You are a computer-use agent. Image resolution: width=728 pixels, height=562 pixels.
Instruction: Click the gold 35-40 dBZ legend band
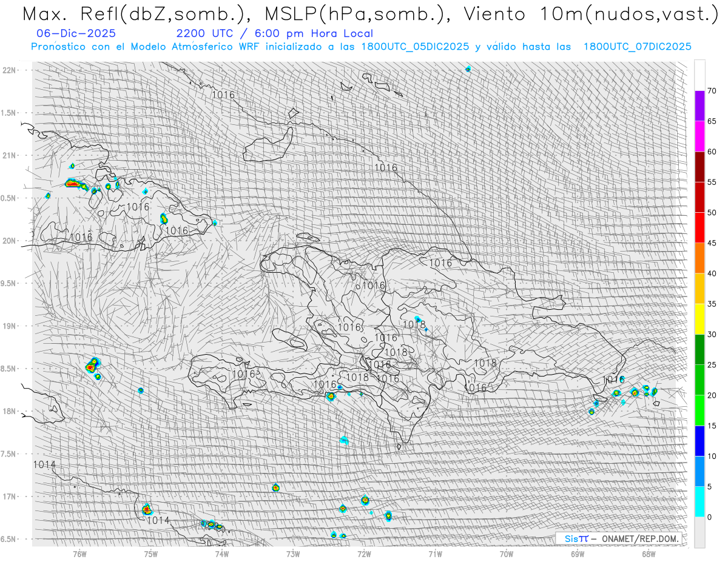tap(699, 289)
